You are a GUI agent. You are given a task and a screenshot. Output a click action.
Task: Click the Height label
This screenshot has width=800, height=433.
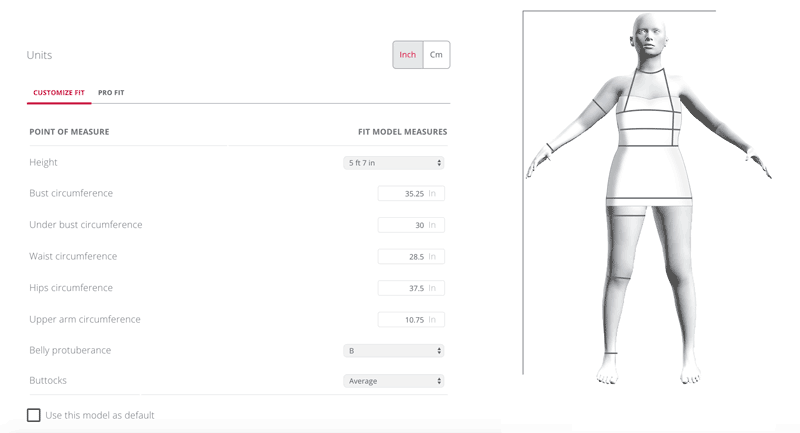43,162
